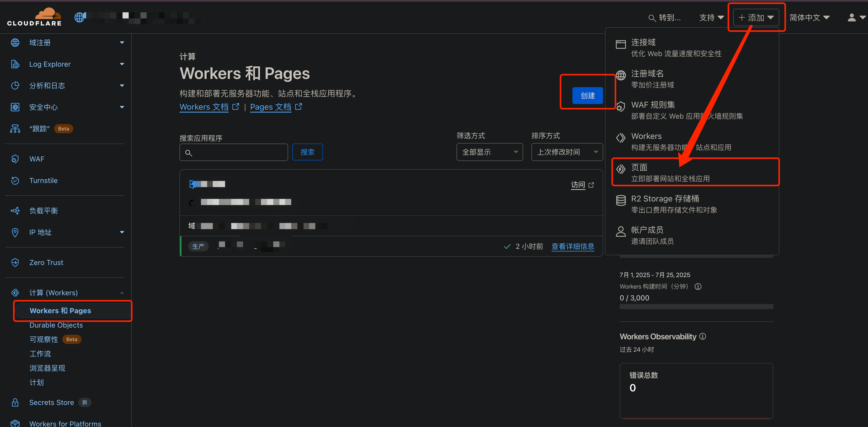Collapse the 计算 (Workers) section
868x427 pixels.
(122, 292)
